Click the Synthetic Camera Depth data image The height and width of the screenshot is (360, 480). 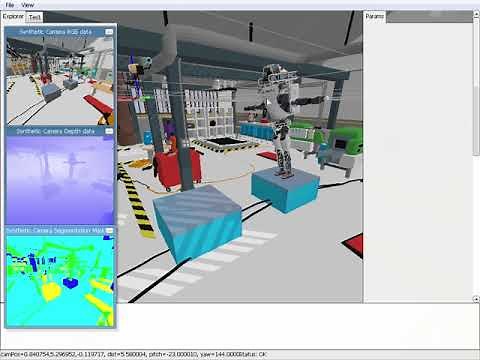[60, 180]
